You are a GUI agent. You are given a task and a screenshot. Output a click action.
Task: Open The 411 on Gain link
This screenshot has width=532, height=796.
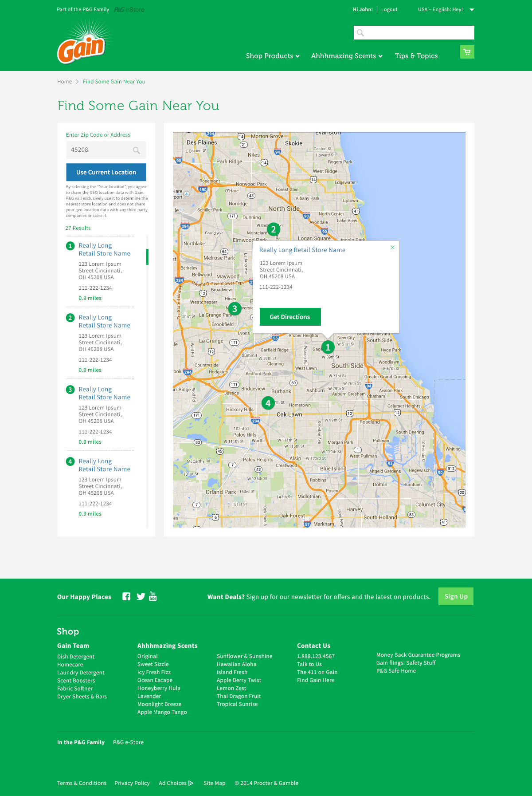click(x=317, y=672)
